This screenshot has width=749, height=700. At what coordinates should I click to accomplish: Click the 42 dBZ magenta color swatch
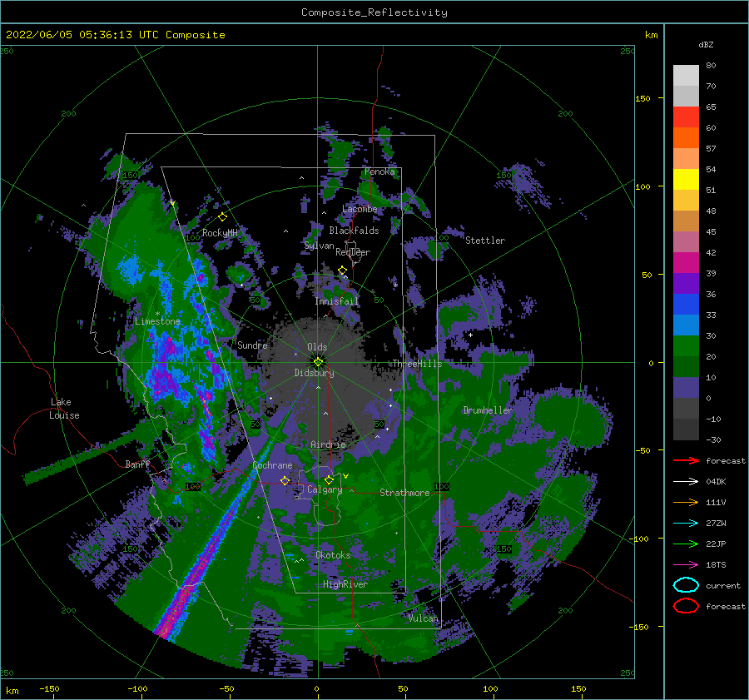[686, 262]
